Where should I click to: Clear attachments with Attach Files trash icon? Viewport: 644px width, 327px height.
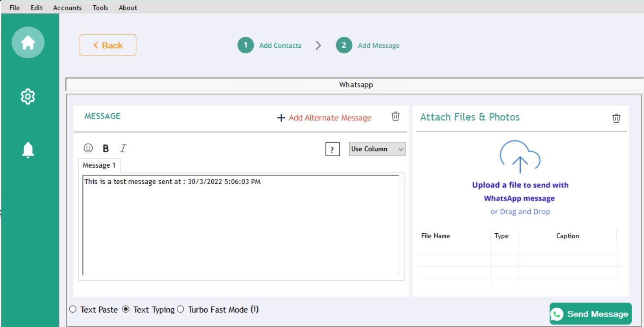coord(616,118)
